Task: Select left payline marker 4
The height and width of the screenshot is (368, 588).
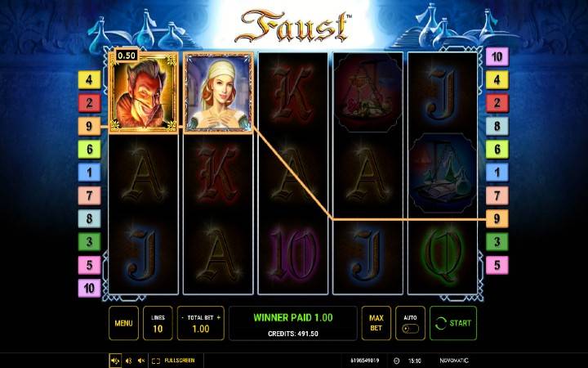Action: (x=89, y=79)
